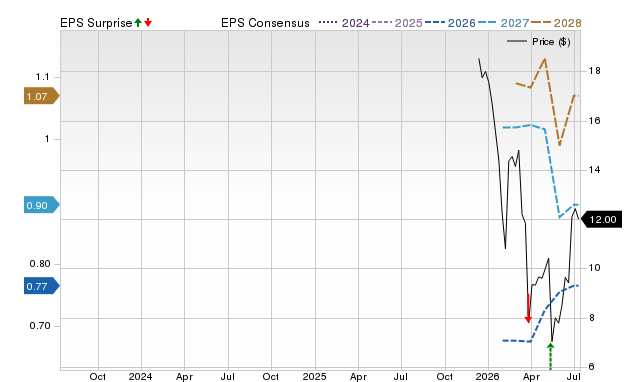
Task: Select the 0.77 dark blue value tag
Action: pos(42,286)
